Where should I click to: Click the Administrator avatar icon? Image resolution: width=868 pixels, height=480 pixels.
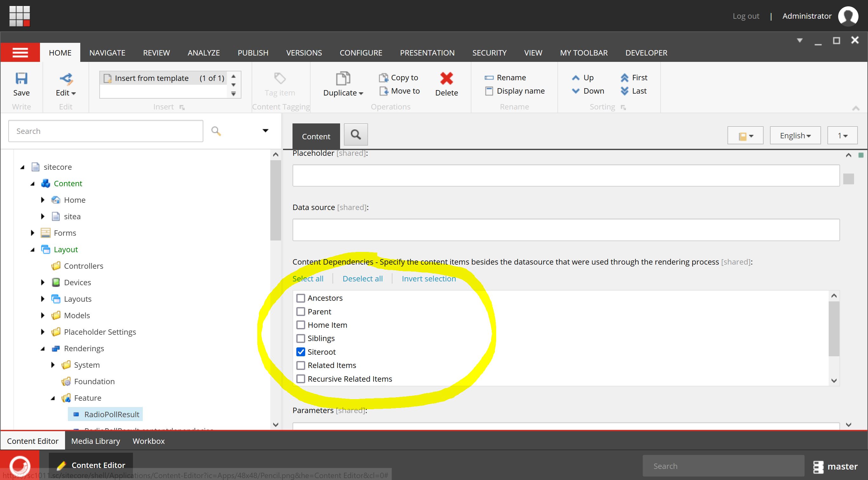(x=848, y=16)
